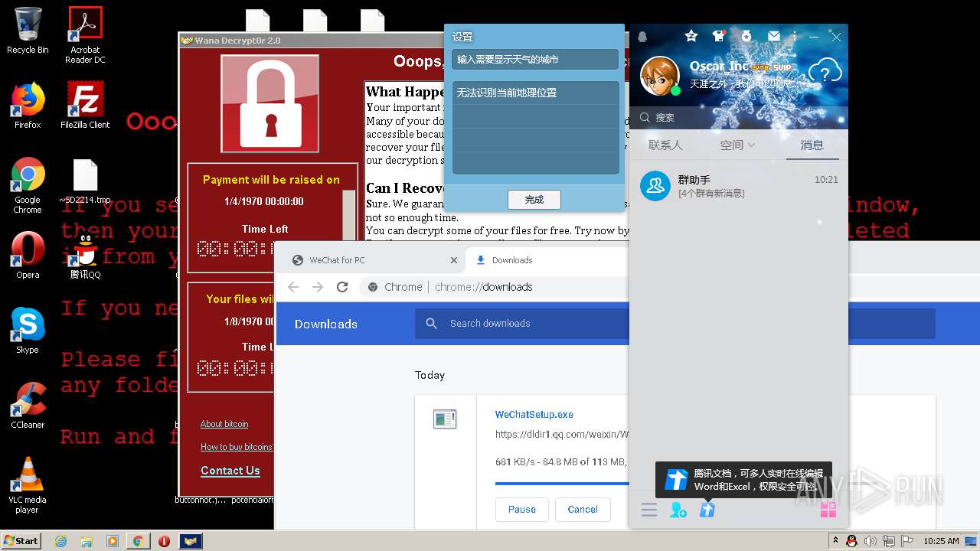This screenshot has width=980, height=551.
Task: Click Chrome forward arrow button
Action: tap(318, 287)
